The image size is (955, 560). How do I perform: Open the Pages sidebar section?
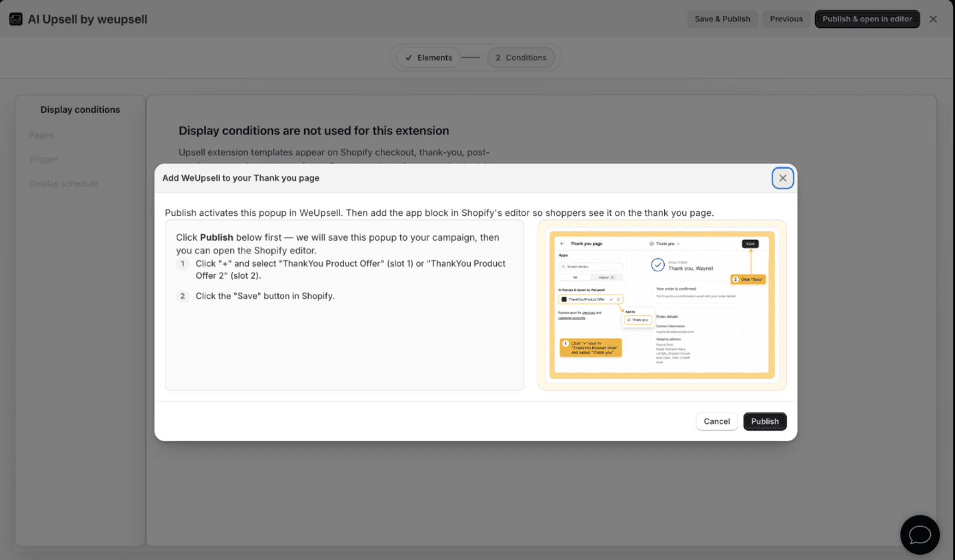pos(41,135)
